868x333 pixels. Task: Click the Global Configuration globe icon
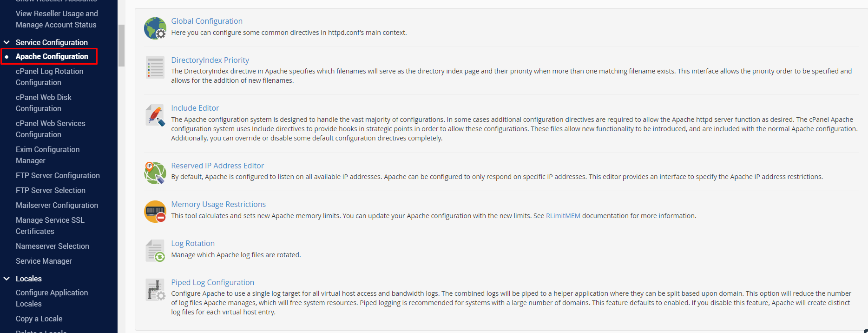(x=155, y=28)
